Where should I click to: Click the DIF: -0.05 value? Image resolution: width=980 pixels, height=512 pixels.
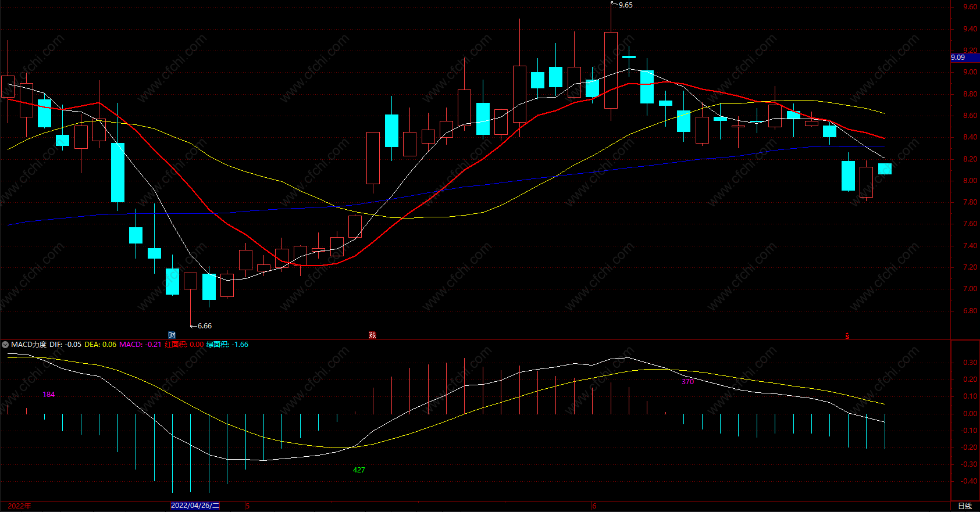(x=65, y=345)
